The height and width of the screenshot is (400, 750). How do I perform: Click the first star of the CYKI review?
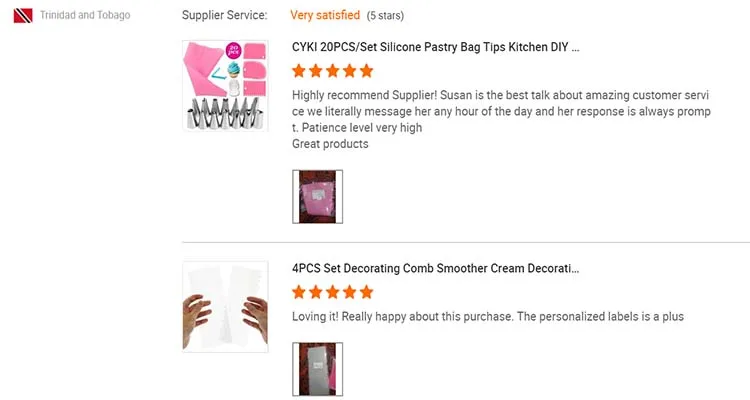coord(299,71)
